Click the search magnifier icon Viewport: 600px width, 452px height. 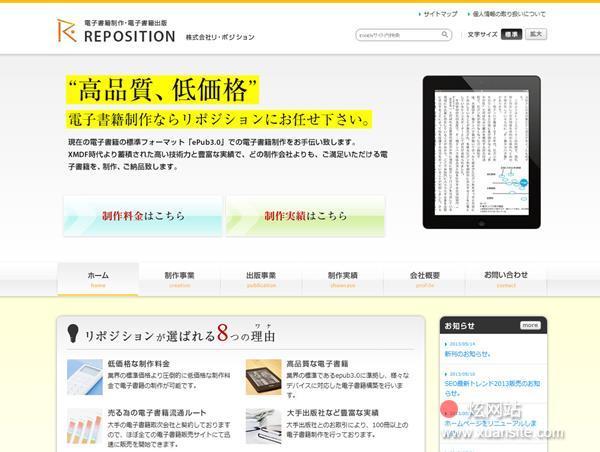pos(445,35)
